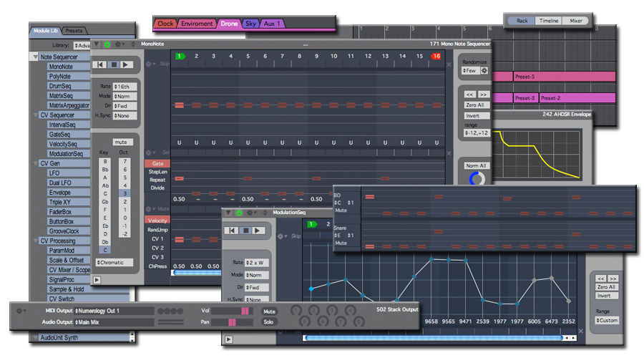This screenshot has height=358, width=644.
Task: Click Stack Output knob 4
Action: (x=351, y=310)
